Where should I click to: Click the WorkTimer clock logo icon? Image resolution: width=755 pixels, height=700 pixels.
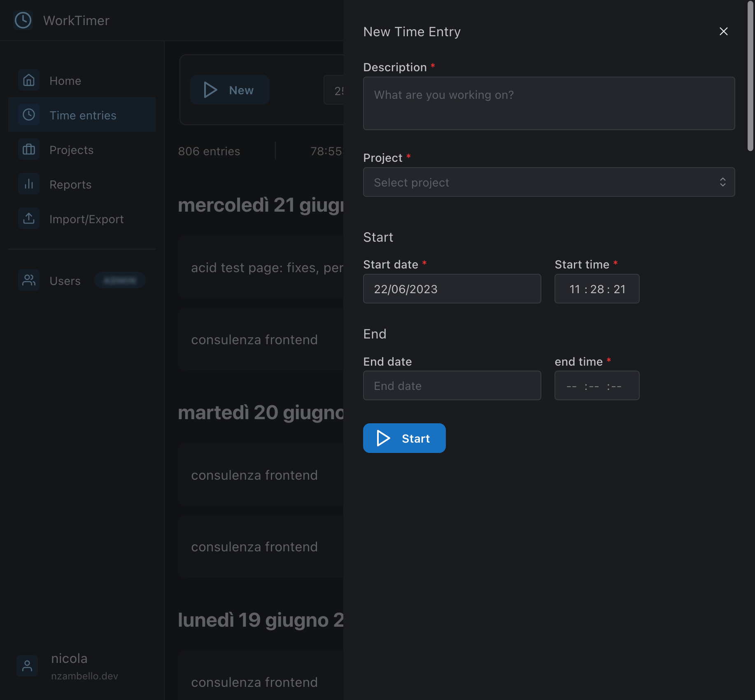pyautogui.click(x=23, y=20)
